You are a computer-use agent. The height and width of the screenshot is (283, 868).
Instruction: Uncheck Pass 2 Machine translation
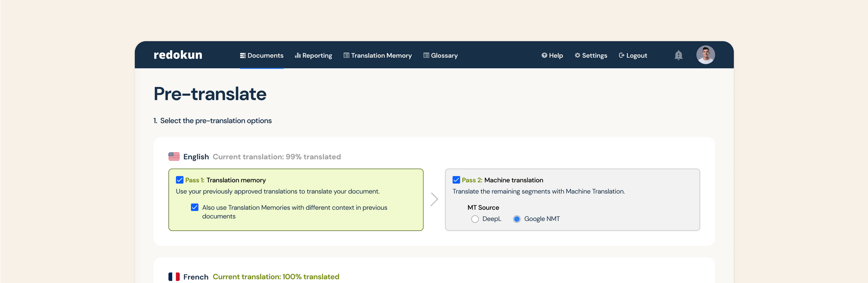click(x=456, y=179)
